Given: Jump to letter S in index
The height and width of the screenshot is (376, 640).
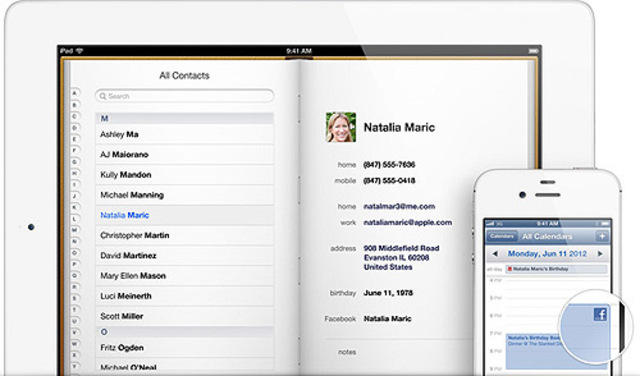Looking at the screenshot, I should [75, 298].
